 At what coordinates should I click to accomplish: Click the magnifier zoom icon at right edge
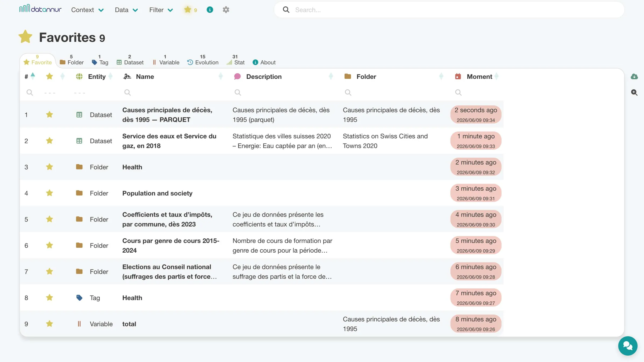pos(634,93)
